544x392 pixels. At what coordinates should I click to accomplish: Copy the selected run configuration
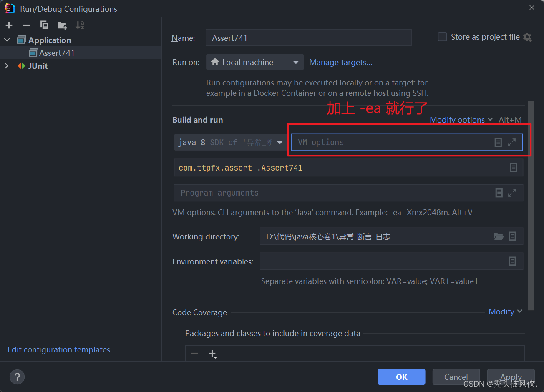click(44, 25)
